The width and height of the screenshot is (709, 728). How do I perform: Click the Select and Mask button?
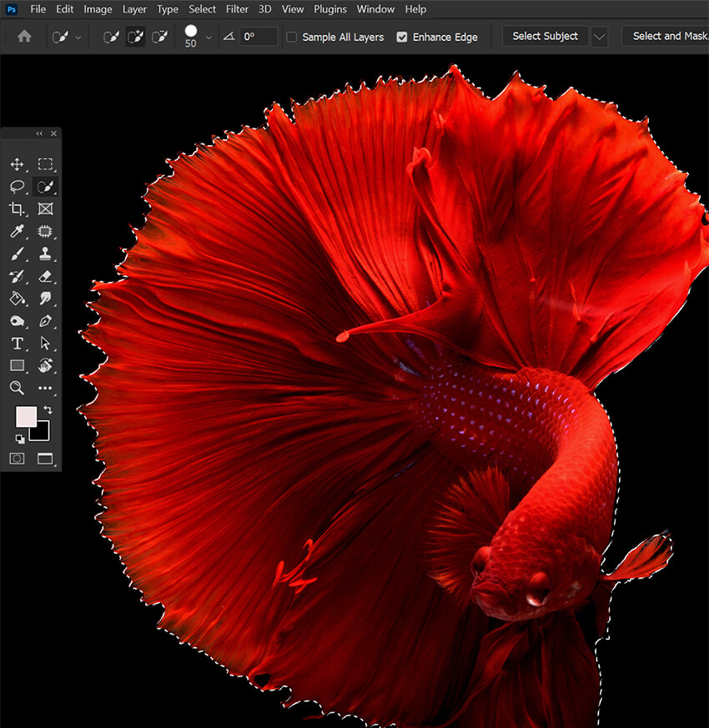coord(667,37)
